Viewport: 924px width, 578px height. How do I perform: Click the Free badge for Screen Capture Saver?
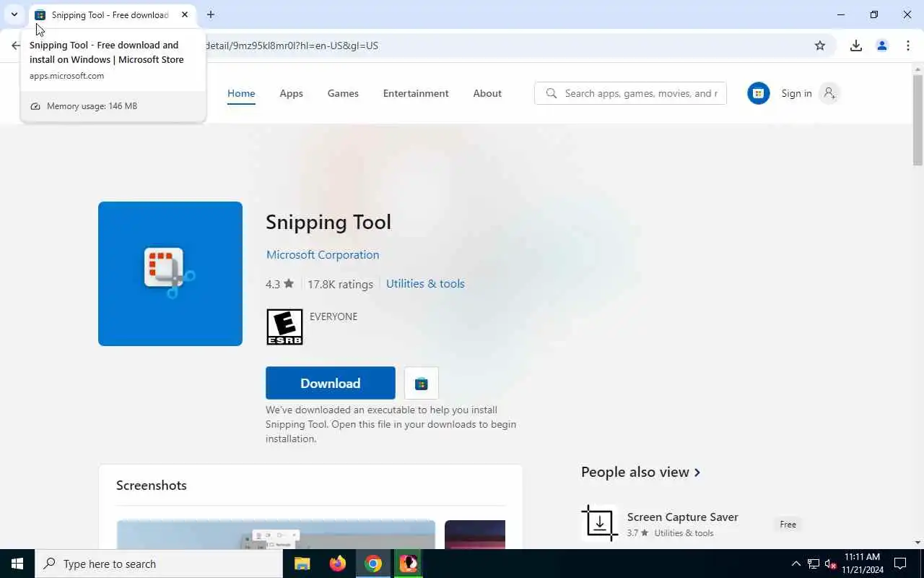pos(788,525)
